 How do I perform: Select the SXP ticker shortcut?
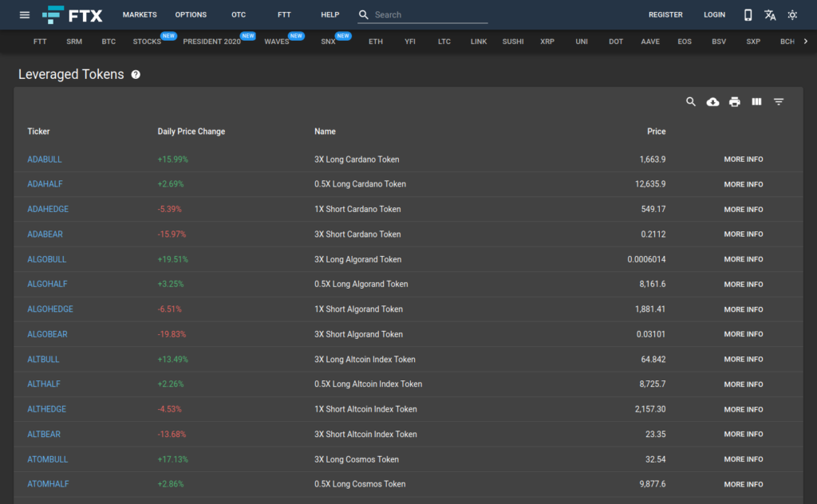pyautogui.click(x=753, y=41)
